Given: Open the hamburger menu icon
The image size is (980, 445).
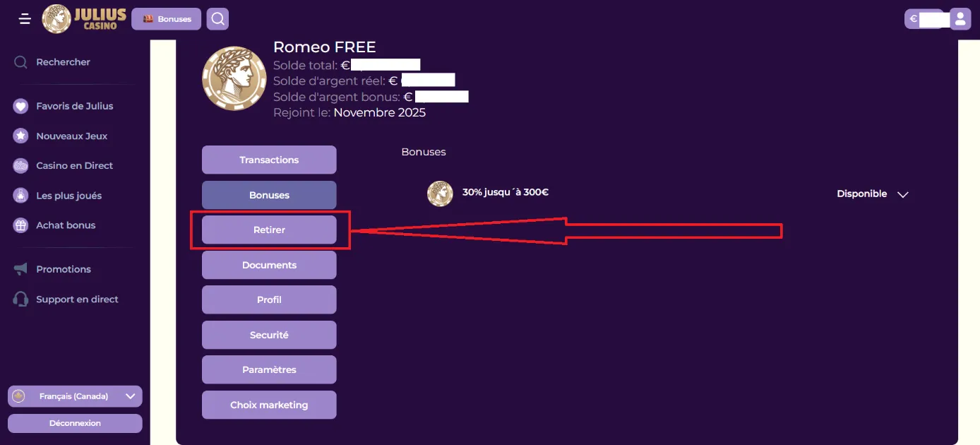Looking at the screenshot, I should 25,19.
